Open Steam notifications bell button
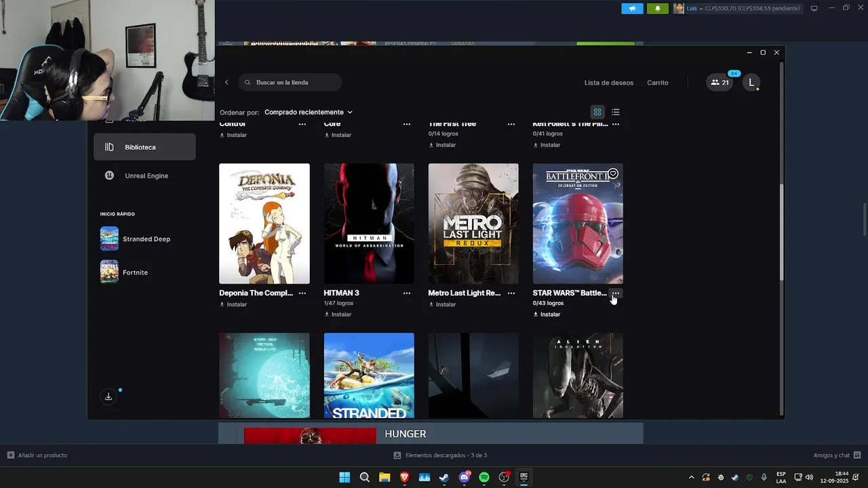This screenshot has width=868, height=488. pyautogui.click(x=657, y=8)
